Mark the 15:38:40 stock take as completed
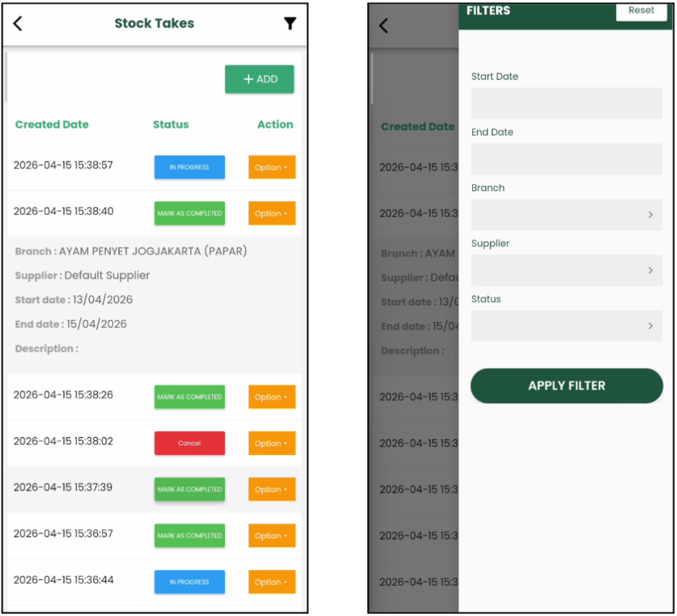The height and width of the screenshot is (616, 677). click(189, 213)
